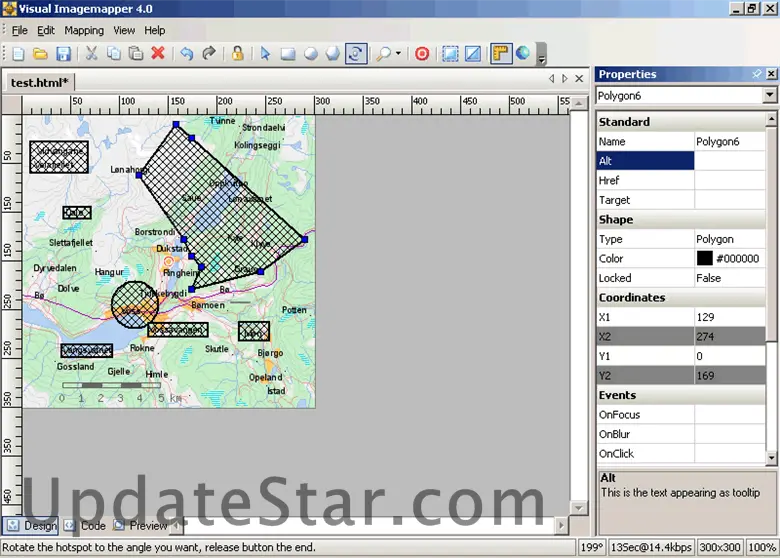The height and width of the screenshot is (558, 780).
Task: Open the View menu
Action: pos(124,30)
